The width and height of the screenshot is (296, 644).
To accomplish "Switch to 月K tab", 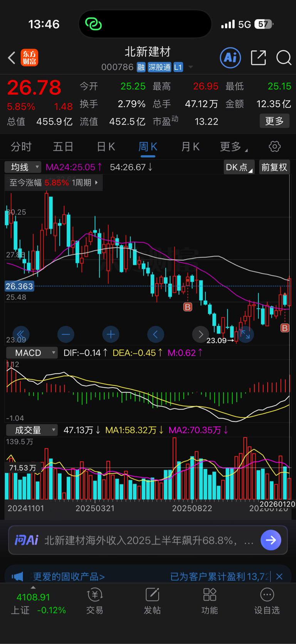I will pyautogui.click(x=190, y=147).
